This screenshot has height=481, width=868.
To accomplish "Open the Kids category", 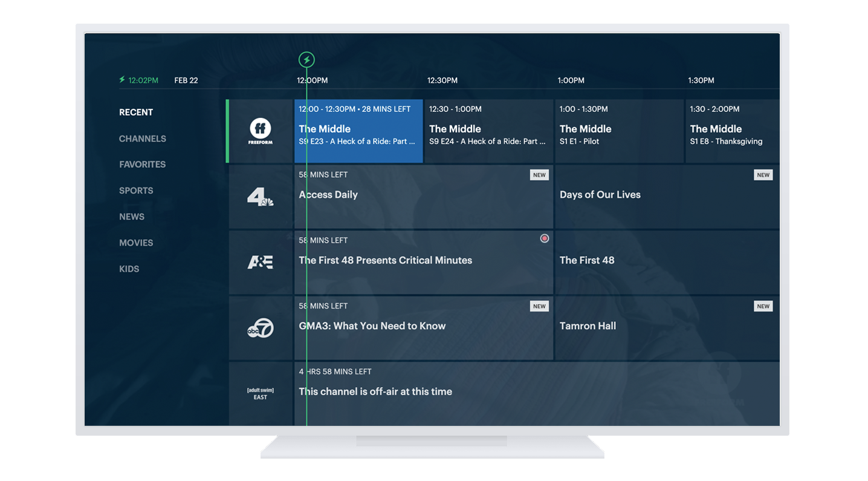I will click(129, 269).
